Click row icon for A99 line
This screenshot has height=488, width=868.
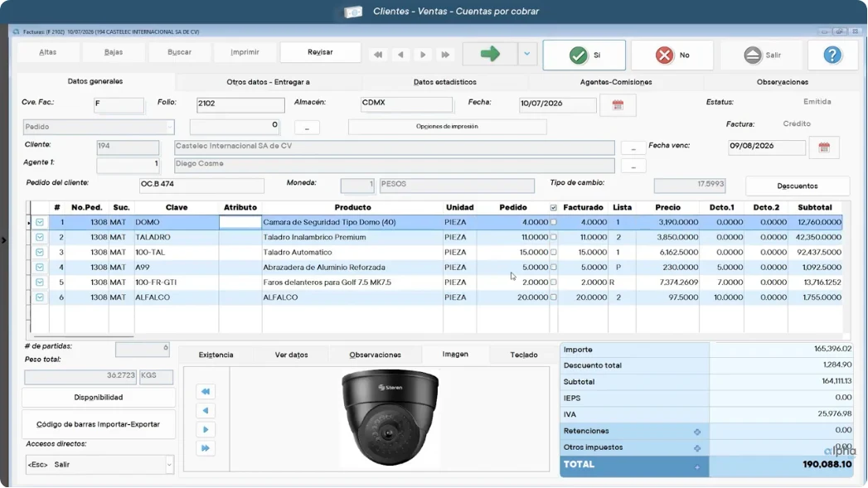coord(40,267)
